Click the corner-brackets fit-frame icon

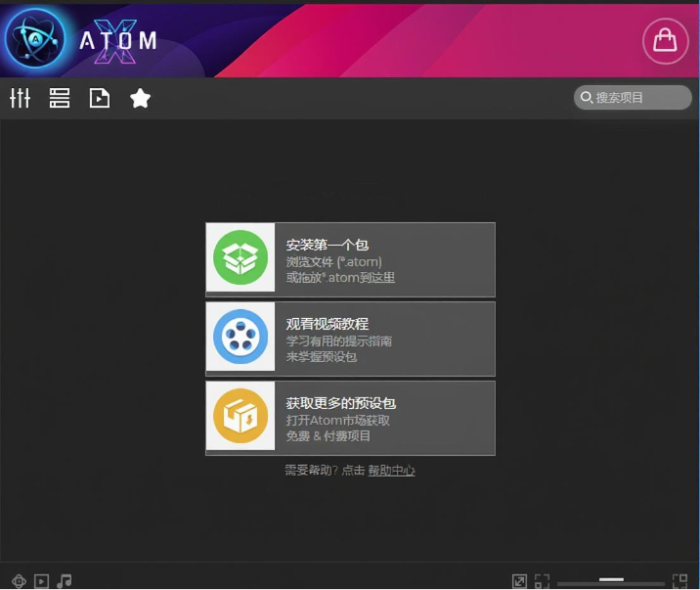542,581
